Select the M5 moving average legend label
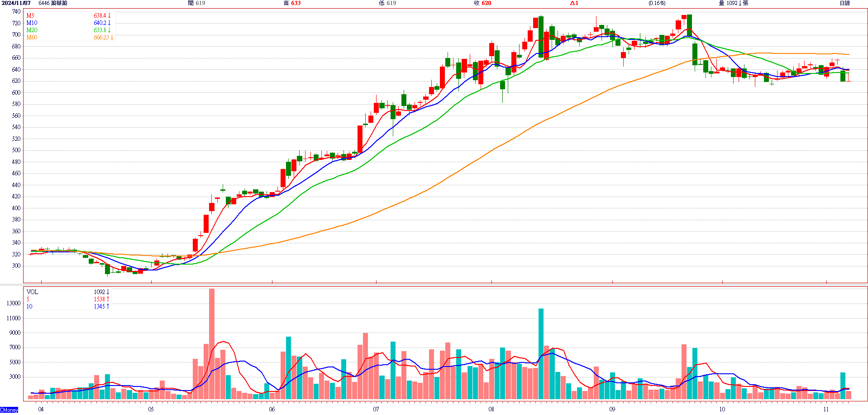The height and width of the screenshot is (415, 868). tap(30, 15)
